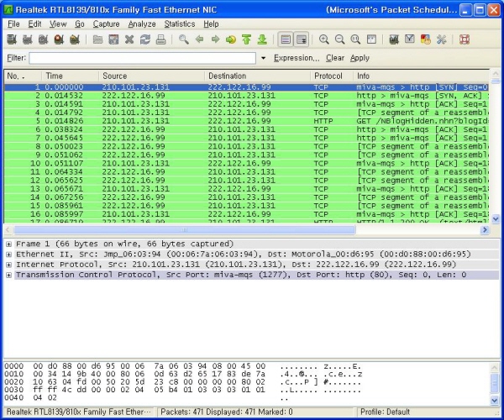Expand the Internet Protocol tree node
Viewport: 504px width, 420px height.
[x=8, y=265]
